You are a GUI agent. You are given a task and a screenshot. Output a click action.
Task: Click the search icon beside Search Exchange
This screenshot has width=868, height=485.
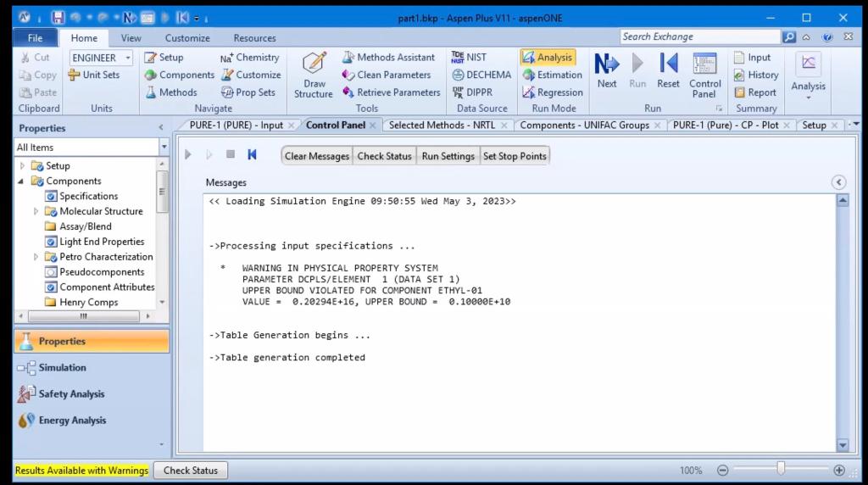pyautogui.click(x=789, y=37)
